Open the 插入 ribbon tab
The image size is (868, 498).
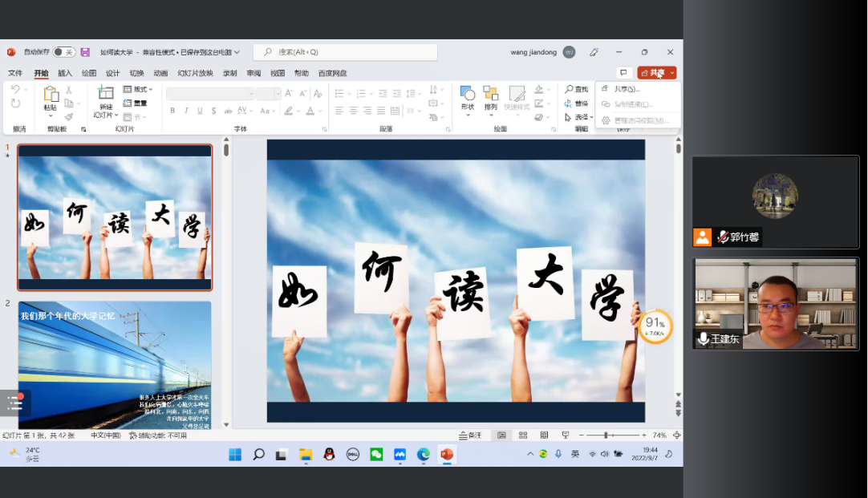(x=65, y=73)
